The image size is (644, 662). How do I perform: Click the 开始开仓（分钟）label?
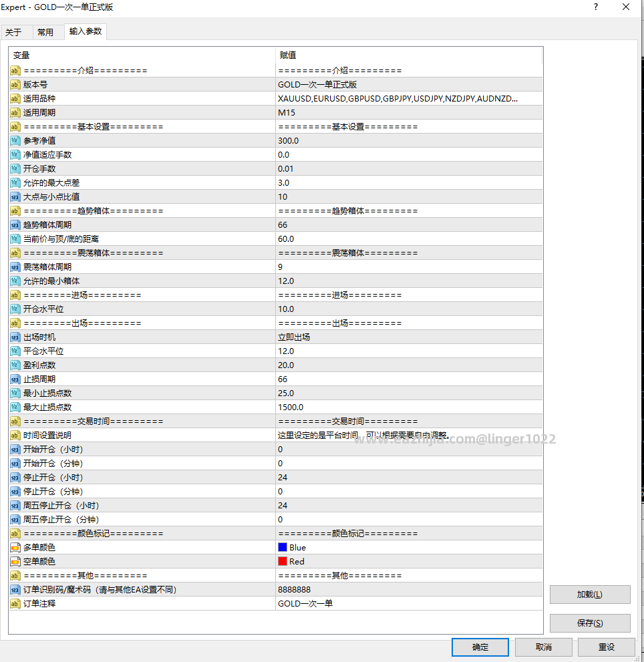[53, 464]
